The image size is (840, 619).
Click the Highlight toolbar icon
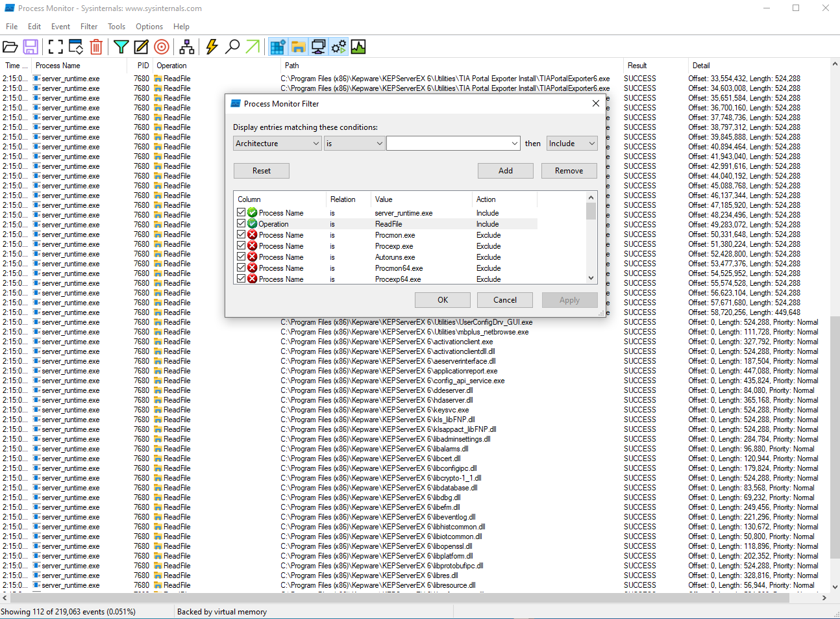pos(141,47)
